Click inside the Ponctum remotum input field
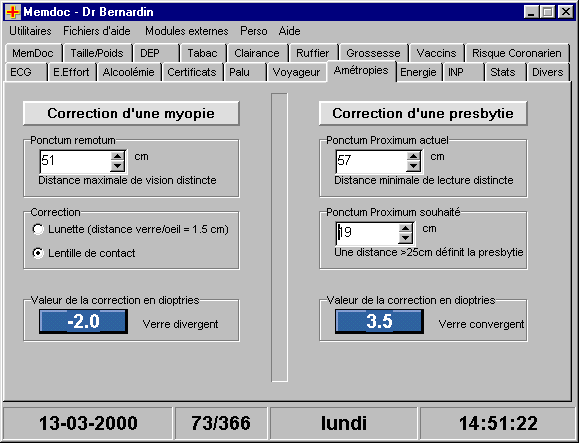The width and height of the screenshot is (579, 443). pos(75,161)
